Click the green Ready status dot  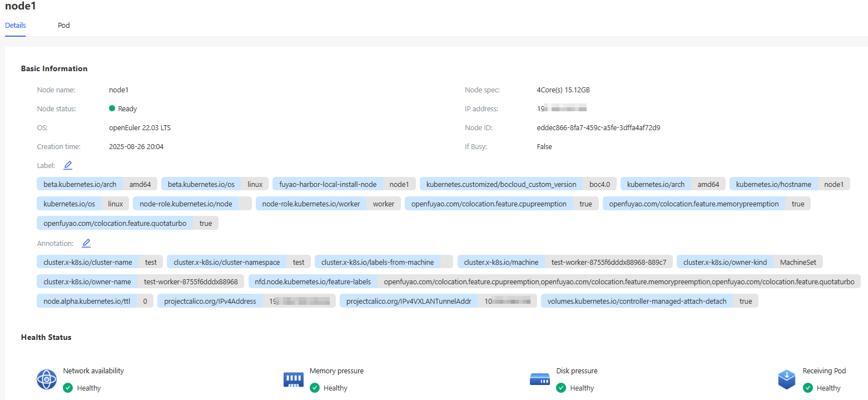coord(112,108)
